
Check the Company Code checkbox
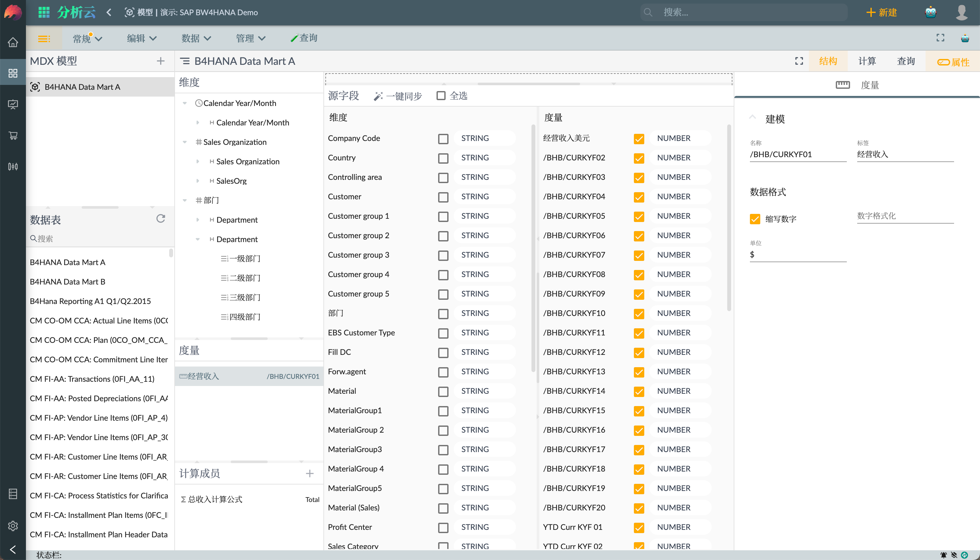443,138
